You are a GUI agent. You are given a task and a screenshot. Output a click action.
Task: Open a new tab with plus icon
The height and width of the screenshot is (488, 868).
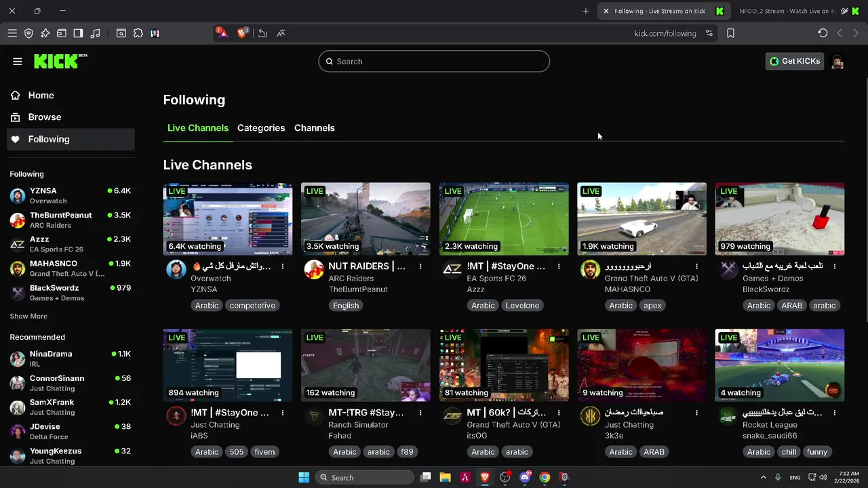(586, 11)
